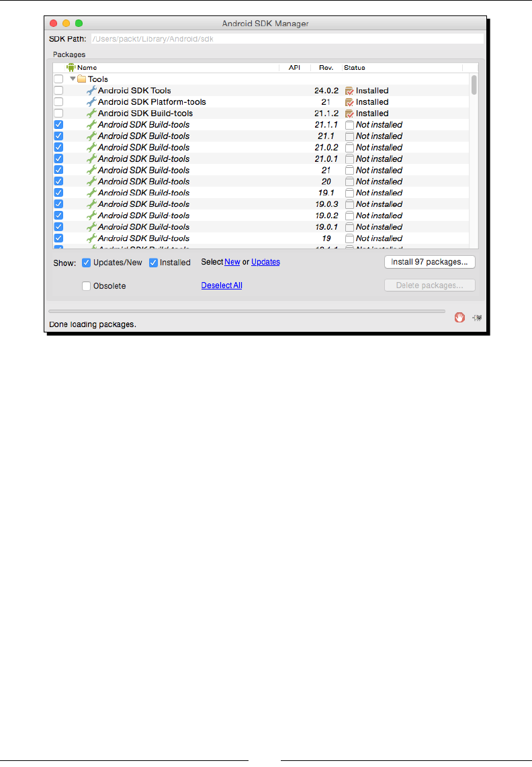This screenshot has height=767, width=532.
Task: Click Not installed text for rev 19.0.2
Action: tap(380, 216)
